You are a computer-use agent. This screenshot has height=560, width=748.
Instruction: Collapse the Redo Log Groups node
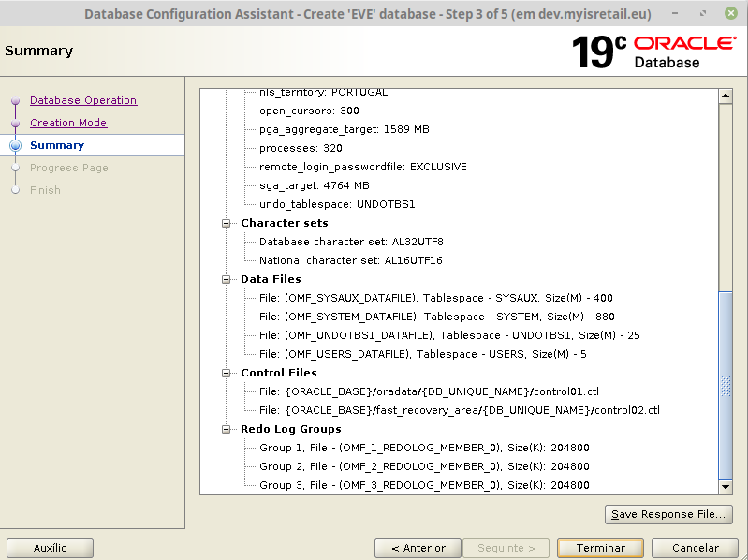pyautogui.click(x=227, y=429)
